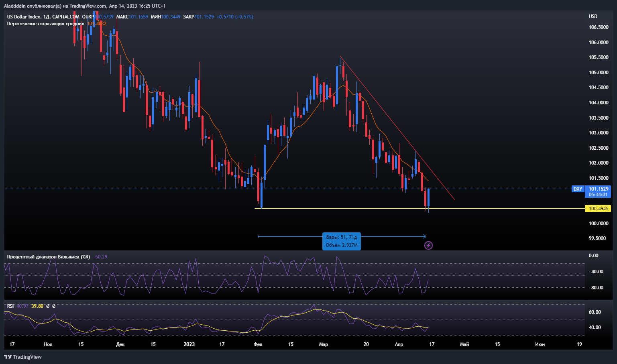Click the -40.00 Williams scale label
The height and width of the screenshot is (364, 617).
click(x=596, y=272)
